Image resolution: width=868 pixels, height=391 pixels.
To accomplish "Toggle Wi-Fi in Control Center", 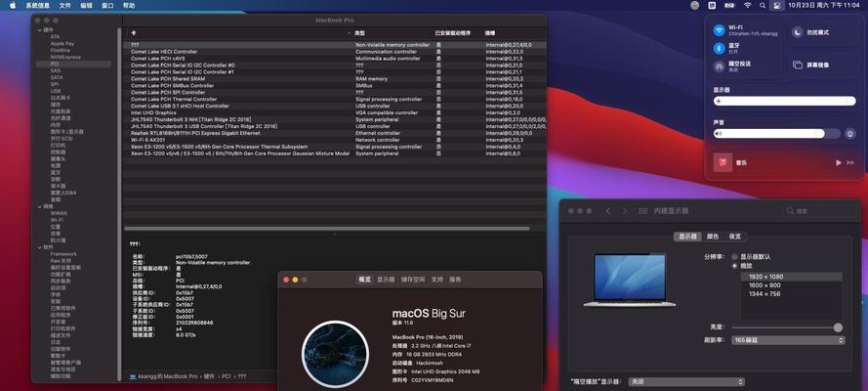I will [719, 30].
